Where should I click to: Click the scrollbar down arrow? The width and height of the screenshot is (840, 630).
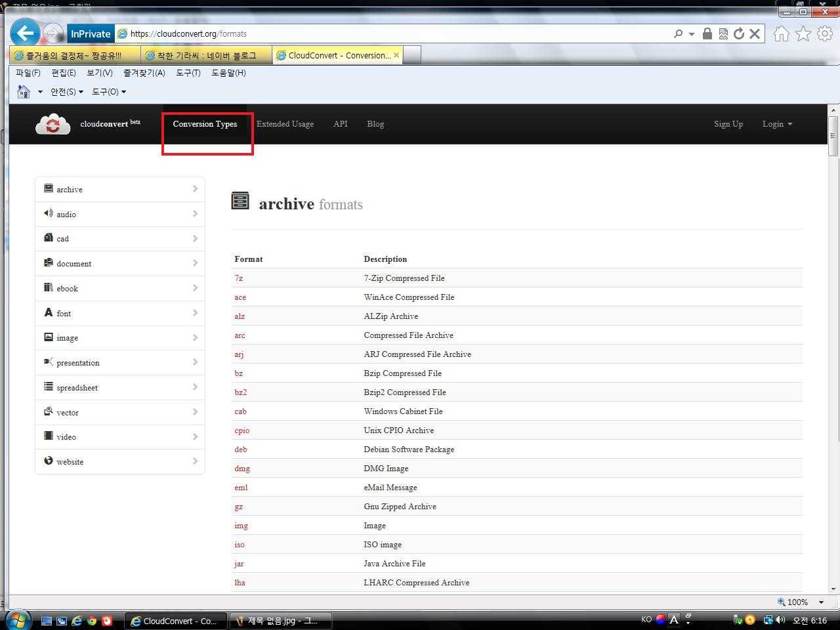click(x=833, y=589)
